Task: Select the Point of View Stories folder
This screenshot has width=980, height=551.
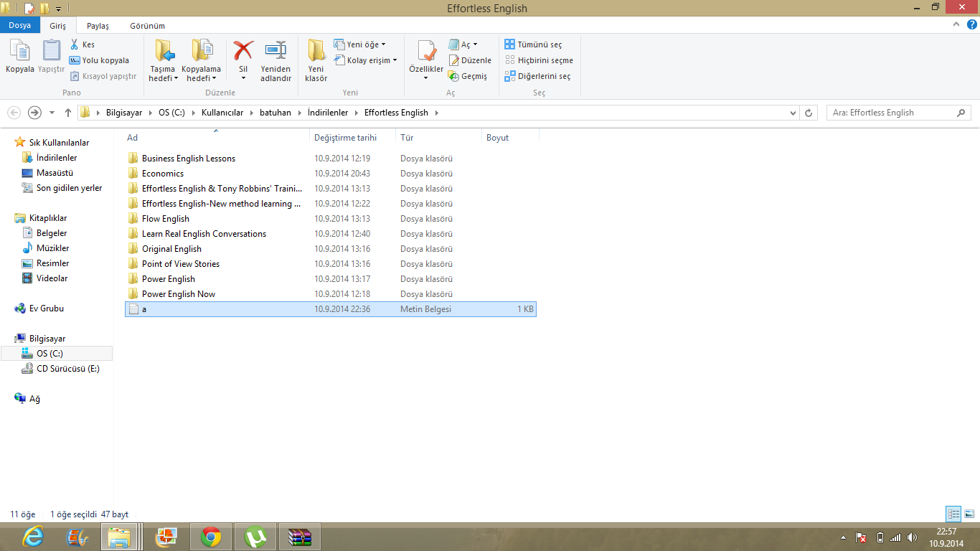Action: 180,264
